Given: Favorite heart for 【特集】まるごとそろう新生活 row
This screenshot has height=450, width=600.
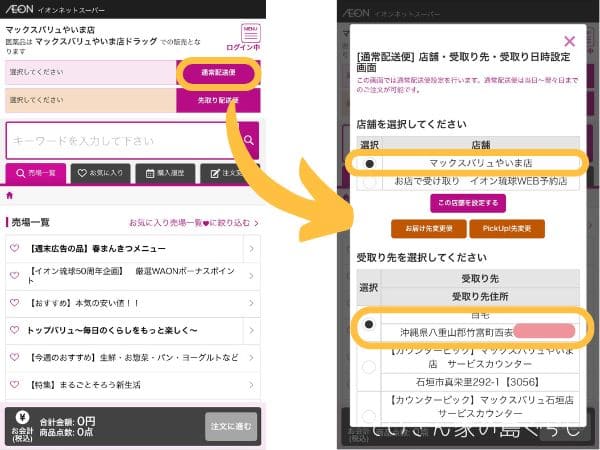Looking at the screenshot, I should 15,384.
